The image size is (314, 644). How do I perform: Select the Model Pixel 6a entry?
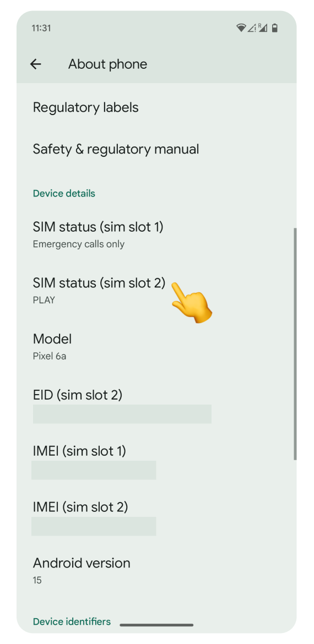[156, 347]
